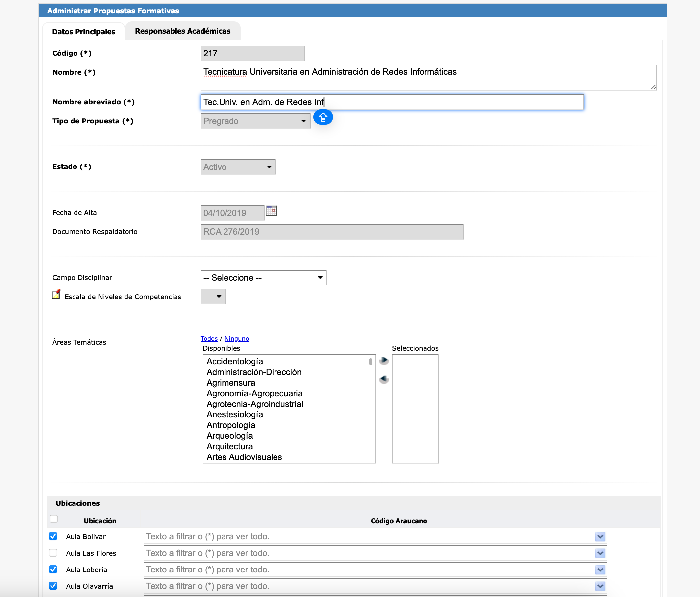Click the Nombre textarea resize handle
700x597 pixels.
point(653,87)
